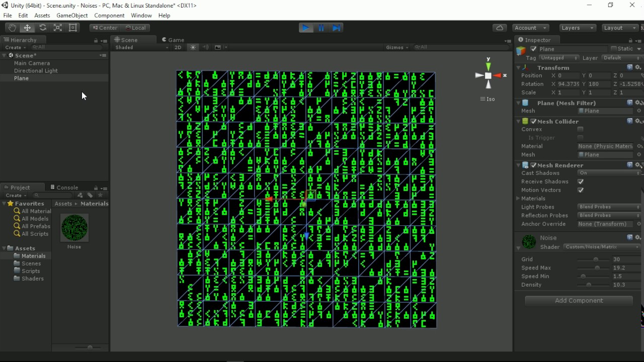Click the Step frame button
The height and width of the screenshot is (362, 644).
pyautogui.click(x=337, y=28)
